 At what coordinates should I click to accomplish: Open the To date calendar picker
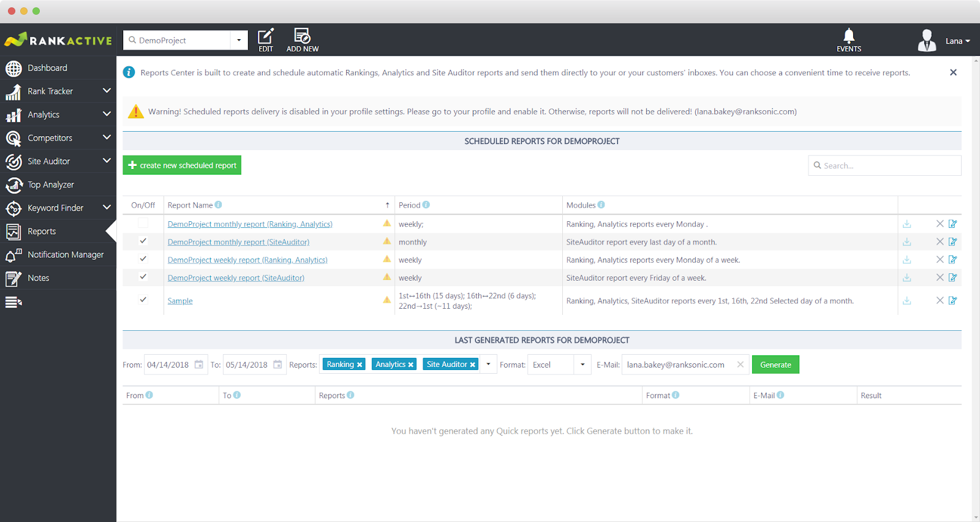click(277, 365)
